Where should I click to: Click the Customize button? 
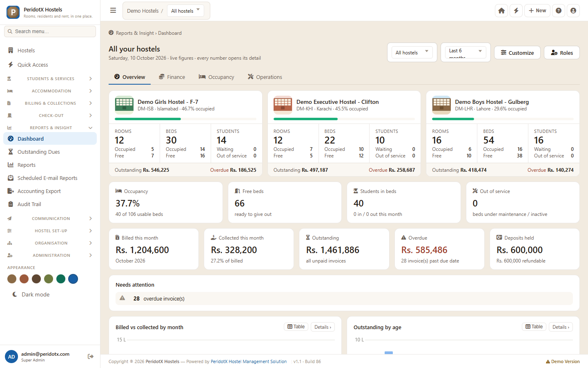tap(517, 53)
